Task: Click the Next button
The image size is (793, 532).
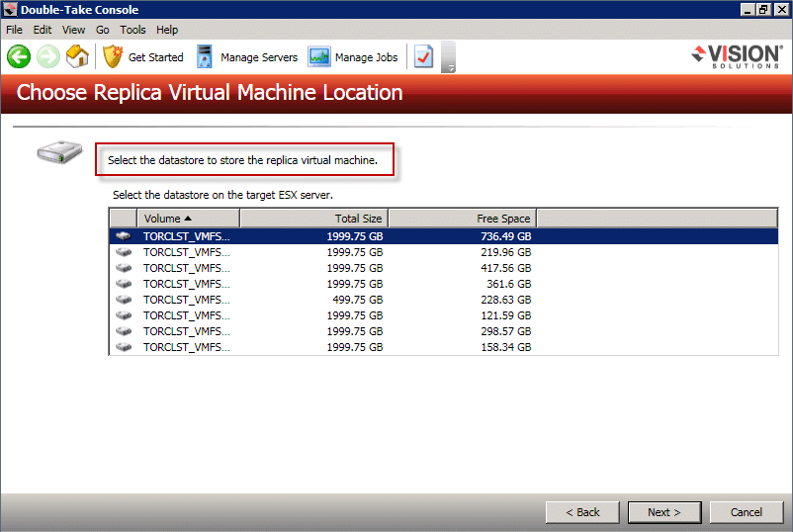Action: [x=664, y=512]
